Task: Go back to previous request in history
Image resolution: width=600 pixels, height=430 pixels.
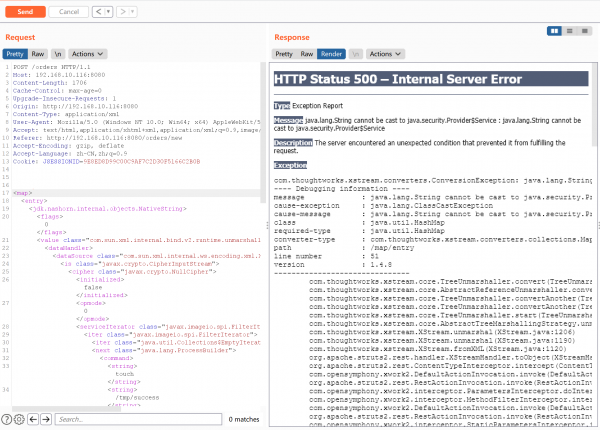Action: [96, 11]
